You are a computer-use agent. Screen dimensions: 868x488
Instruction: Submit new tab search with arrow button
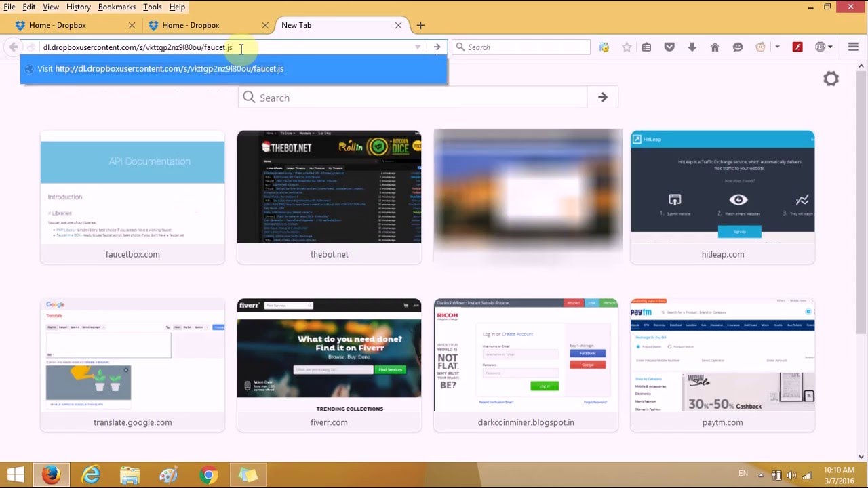click(x=602, y=97)
